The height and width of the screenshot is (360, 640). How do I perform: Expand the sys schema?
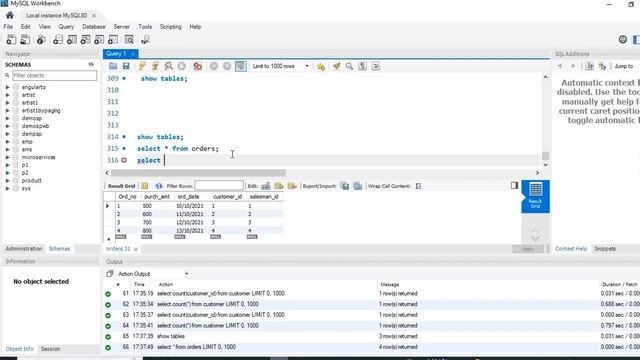tap(7, 188)
